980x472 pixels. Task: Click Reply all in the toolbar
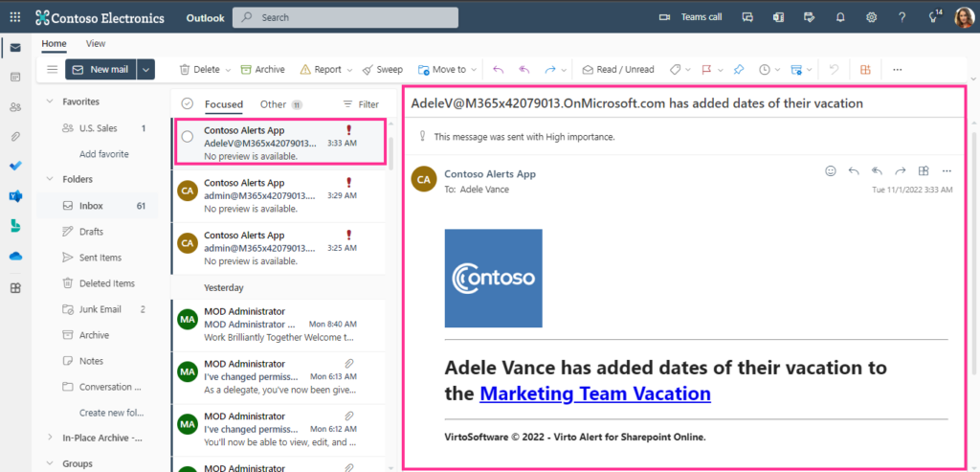(524, 69)
